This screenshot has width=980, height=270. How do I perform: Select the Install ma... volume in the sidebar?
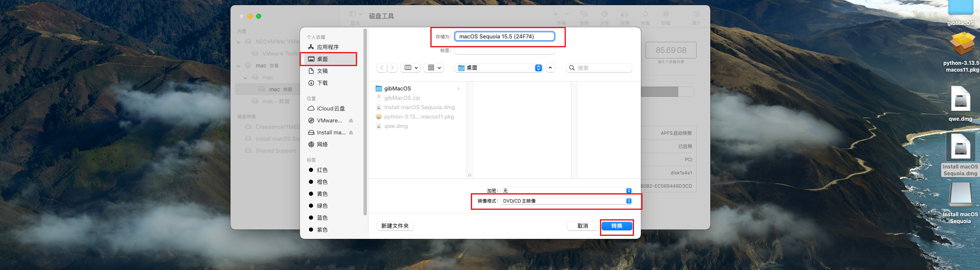(x=326, y=132)
